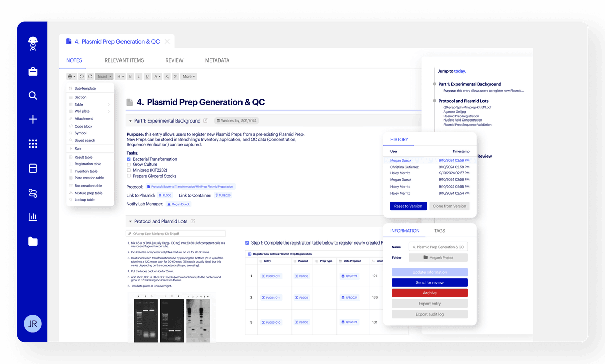Open the H heading style dropdown
The height and width of the screenshot is (364, 605).
pos(119,76)
